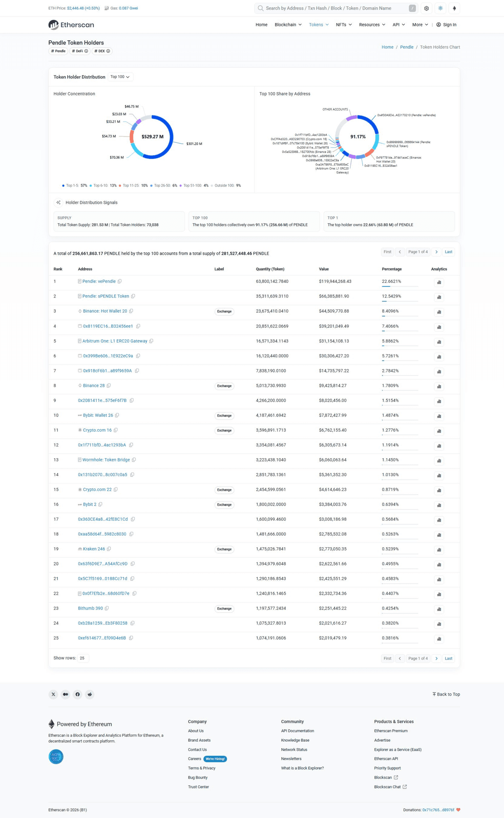The height and width of the screenshot is (818, 504).
Task: Open the NFTs nav dropdown
Action: (344, 25)
